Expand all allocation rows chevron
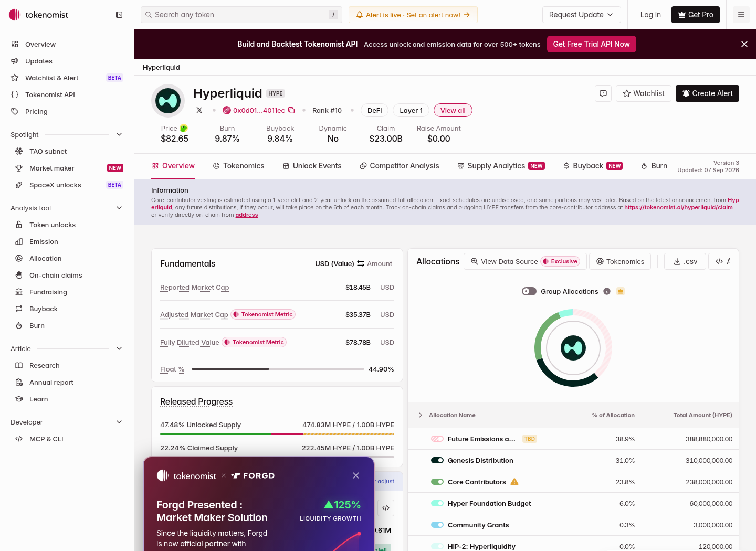Image resolution: width=756 pixels, height=551 pixels. (421, 415)
